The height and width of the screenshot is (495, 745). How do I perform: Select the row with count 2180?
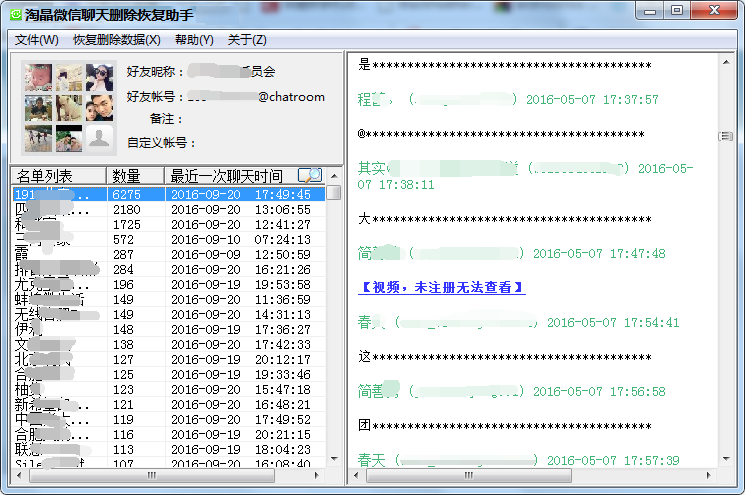[x=169, y=209]
